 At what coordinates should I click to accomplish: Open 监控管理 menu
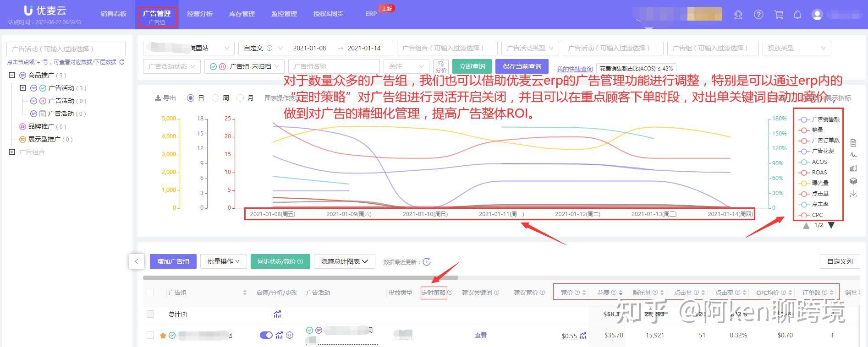[284, 14]
